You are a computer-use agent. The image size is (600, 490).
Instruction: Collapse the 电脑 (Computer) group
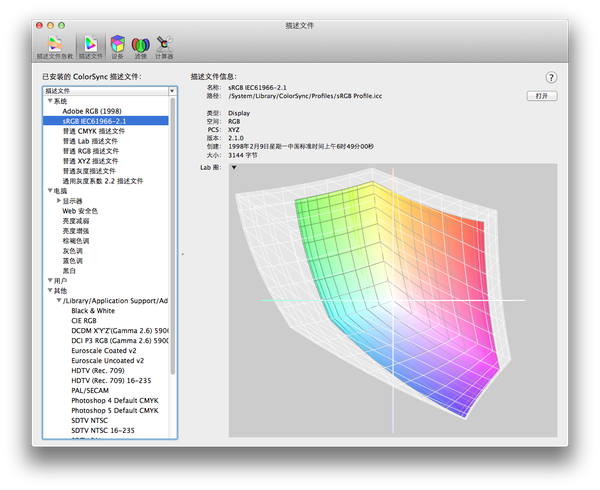50,191
